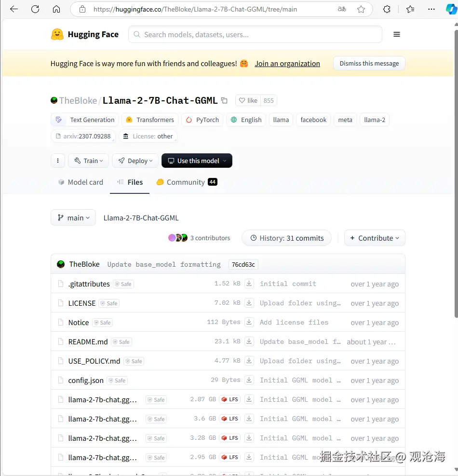
Task: Click the llama-2 tag
Action: [375, 120]
